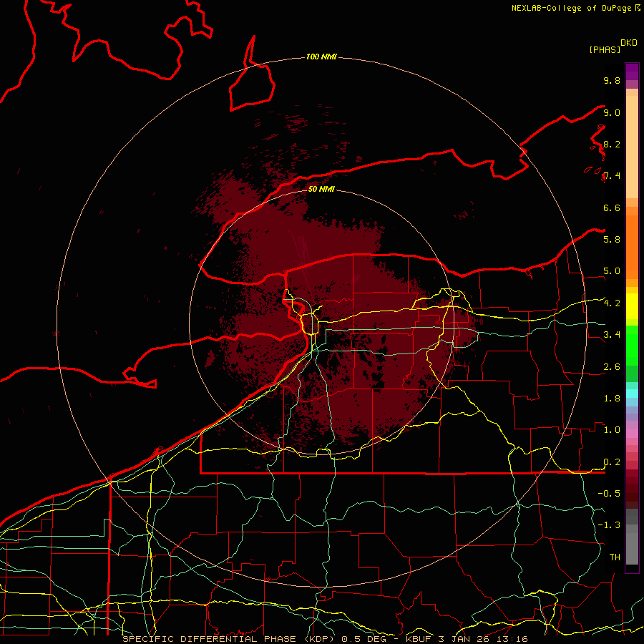Click the 7.4 scale value

pos(612,176)
